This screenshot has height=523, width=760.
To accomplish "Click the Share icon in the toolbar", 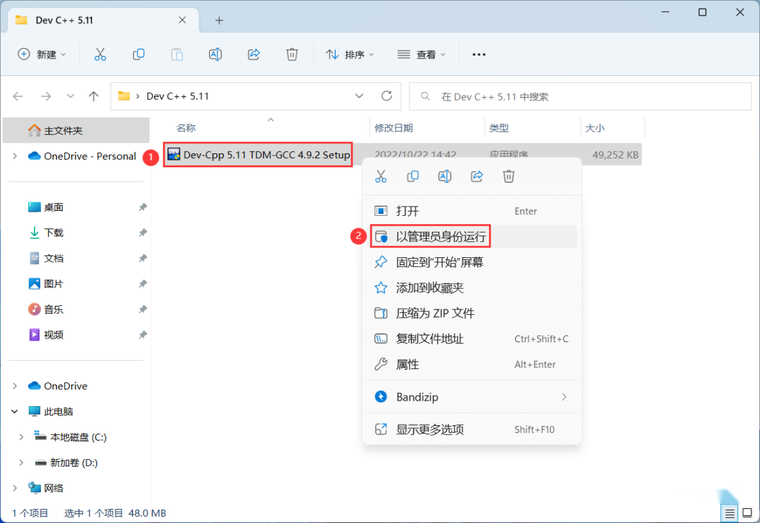I will click(x=253, y=54).
